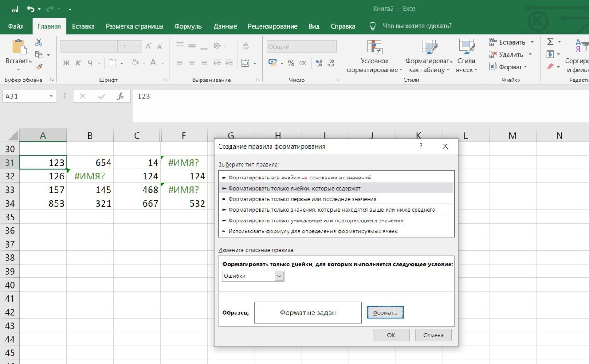This screenshot has width=589, height=364.
Task: Select the Format Painter brush icon
Action: click(x=39, y=67)
